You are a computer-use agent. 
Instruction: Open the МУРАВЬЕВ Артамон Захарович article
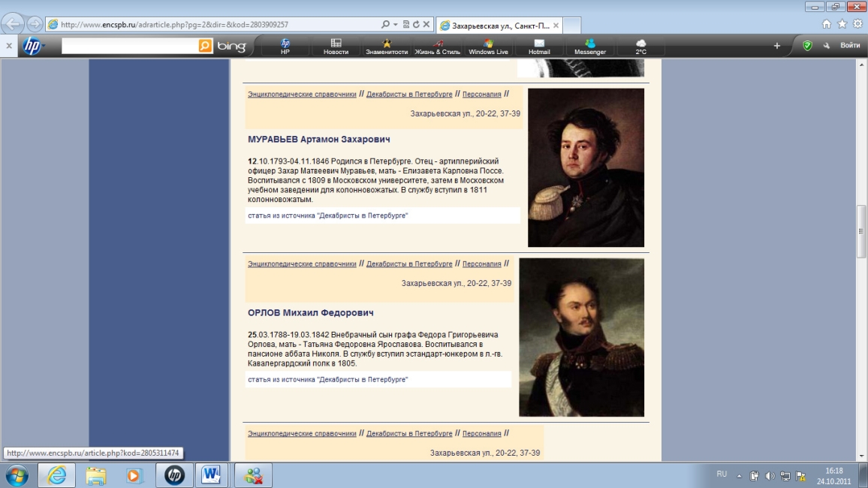pos(319,140)
